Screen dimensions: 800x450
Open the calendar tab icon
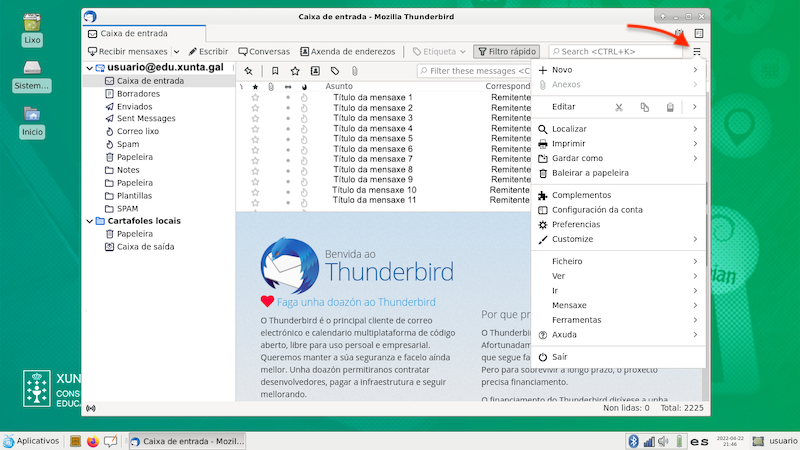tap(679, 34)
